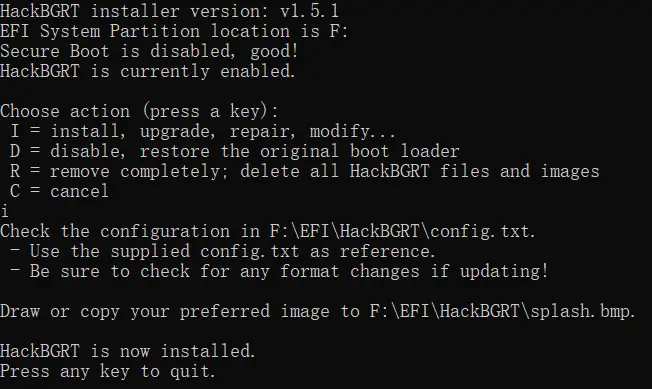Click the F:\EFI\HackBGRT\splash.bmp path
The image size is (652, 389).
coord(502,311)
